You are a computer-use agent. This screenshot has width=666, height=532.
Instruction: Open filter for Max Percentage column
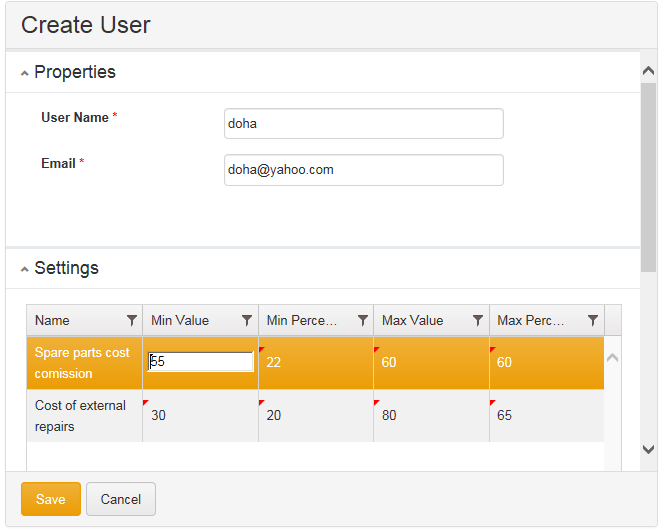tap(593, 321)
